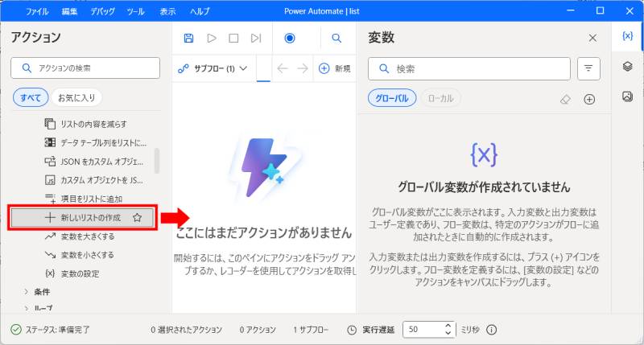Image resolution: width=644 pixels, height=345 pixels.
Task: Open UI elements layers sidebar icon
Action: 627,66
